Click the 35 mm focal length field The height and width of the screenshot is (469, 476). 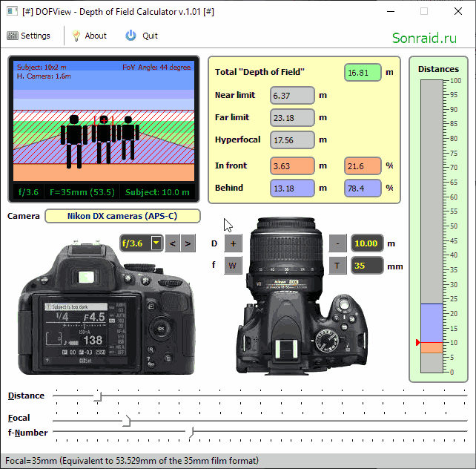click(x=367, y=266)
